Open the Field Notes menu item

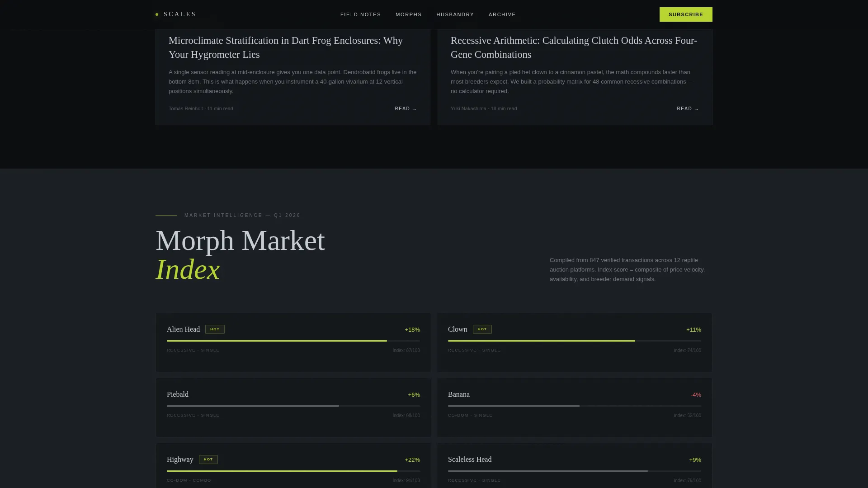[360, 14]
